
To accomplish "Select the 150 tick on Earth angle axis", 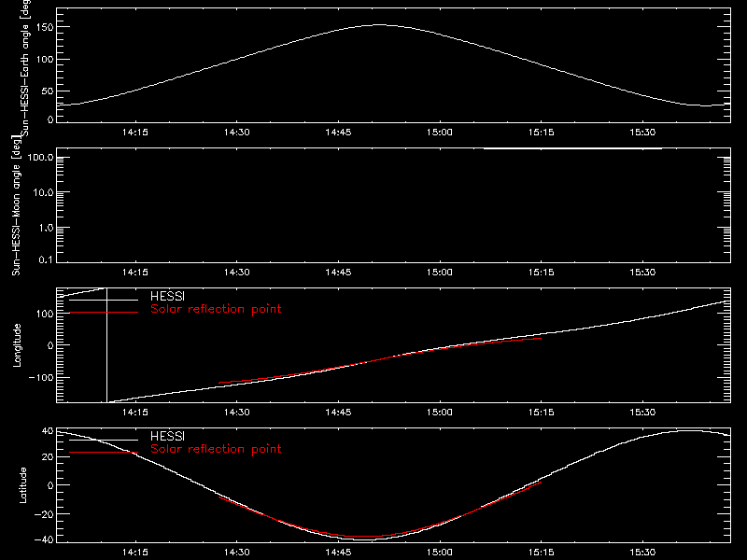I will click(x=45, y=27).
